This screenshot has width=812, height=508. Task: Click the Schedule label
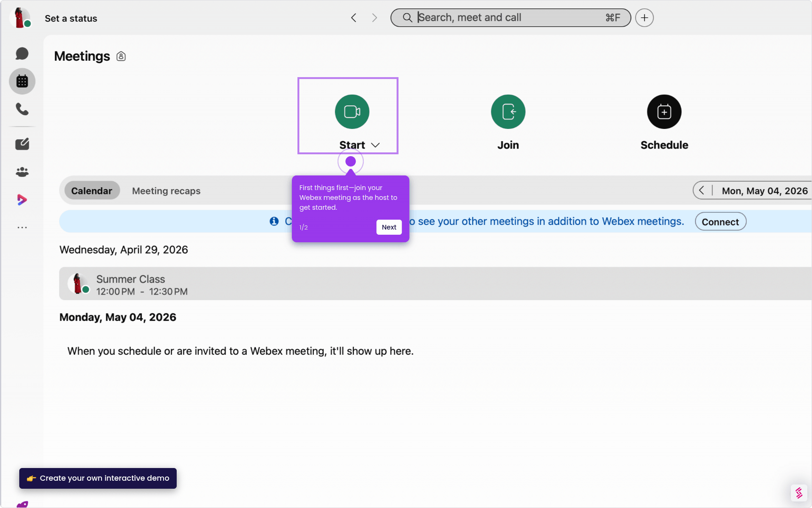click(x=664, y=145)
